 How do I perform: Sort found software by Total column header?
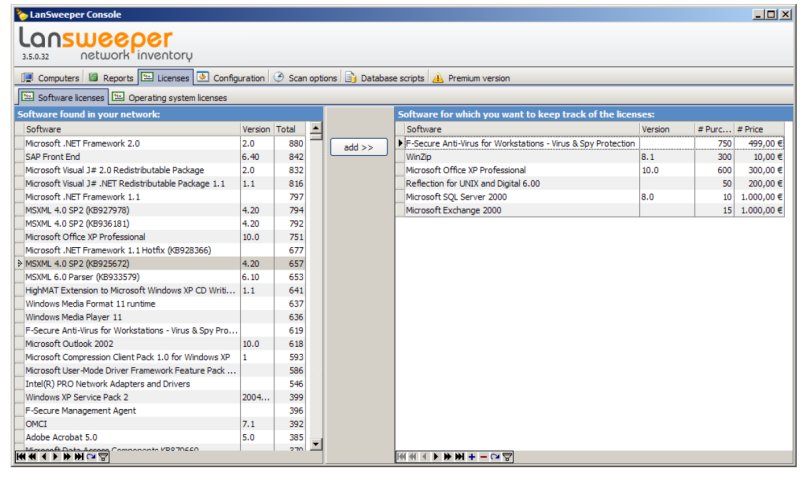pos(288,129)
